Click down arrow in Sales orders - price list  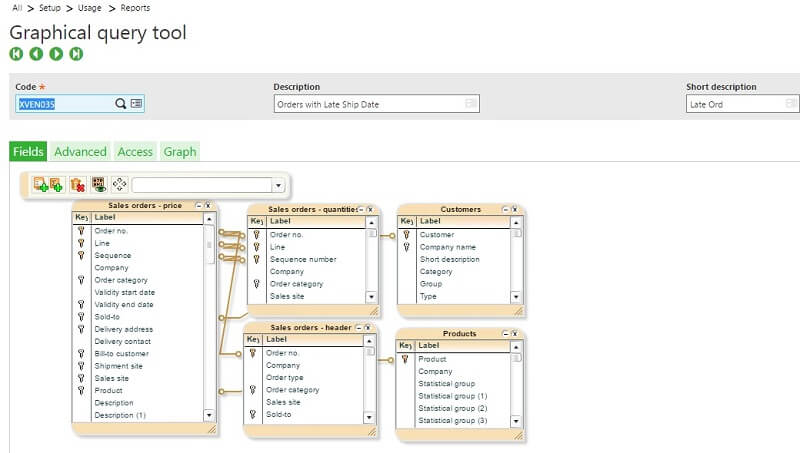[x=209, y=415]
